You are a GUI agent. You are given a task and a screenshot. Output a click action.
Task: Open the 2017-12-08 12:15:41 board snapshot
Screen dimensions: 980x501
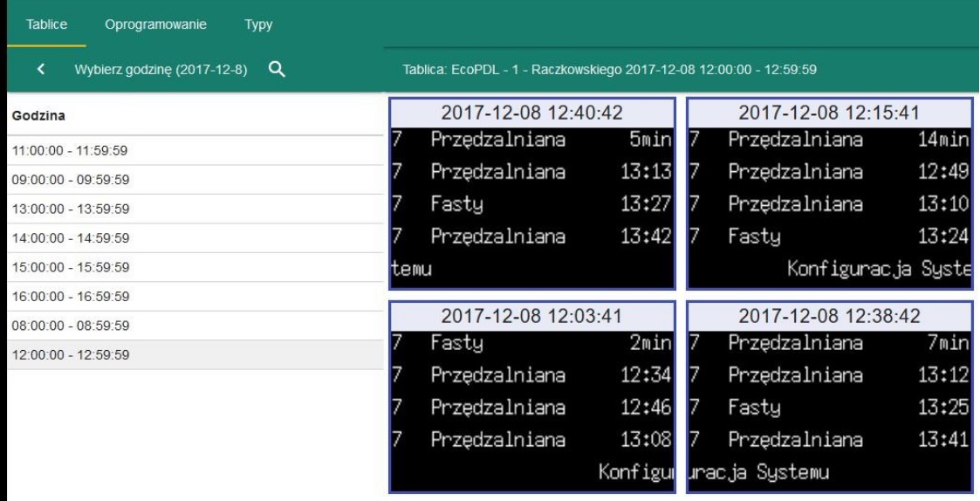click(829, 193)
